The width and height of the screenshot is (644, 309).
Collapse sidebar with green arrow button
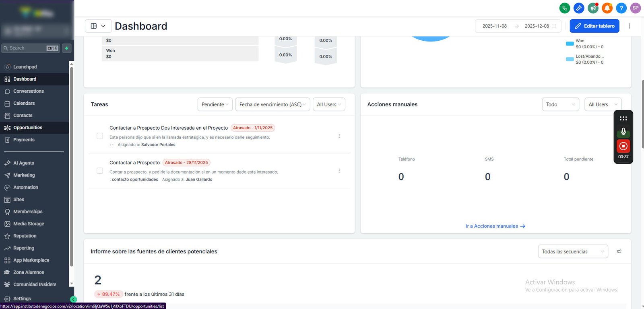[x=73, y=299]
